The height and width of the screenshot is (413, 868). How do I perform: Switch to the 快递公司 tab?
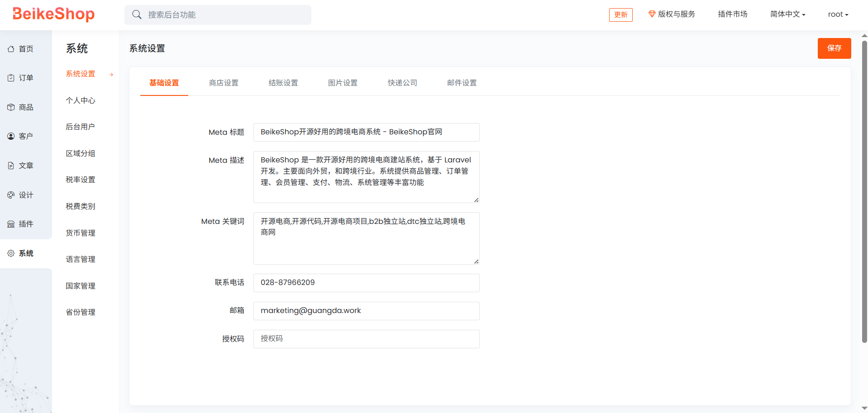(x=402, y=83)
